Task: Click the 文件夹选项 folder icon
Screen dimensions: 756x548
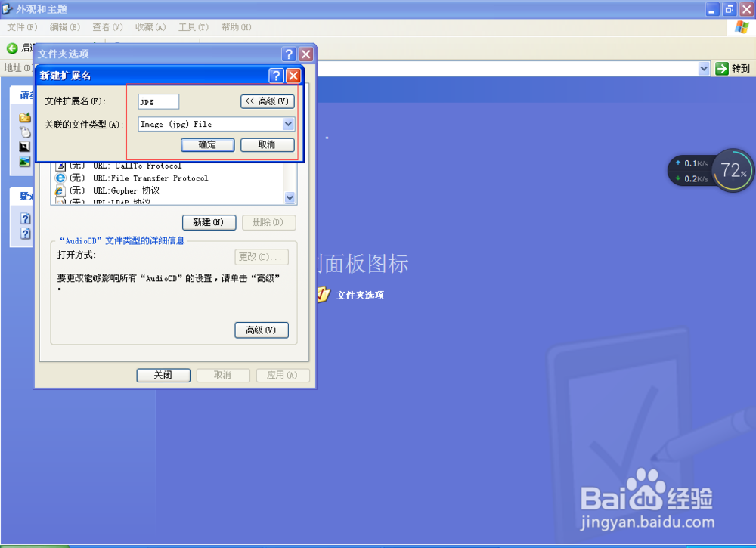Action: [324, 294]
